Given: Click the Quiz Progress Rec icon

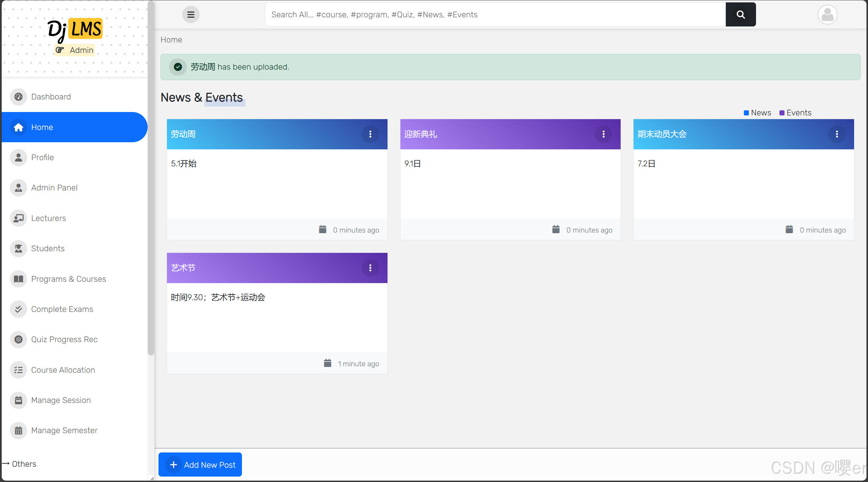Looking at the screenshot, I should click(18, 339).
